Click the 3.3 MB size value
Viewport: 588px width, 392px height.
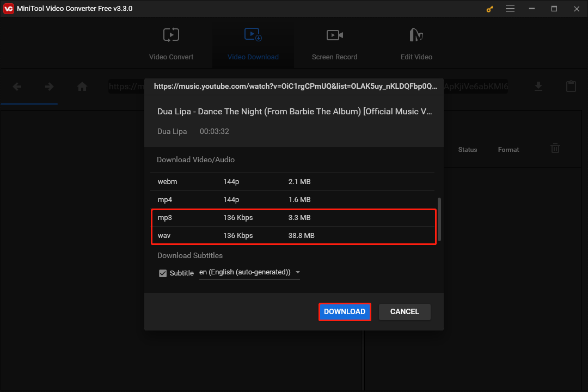coord(299,218)
